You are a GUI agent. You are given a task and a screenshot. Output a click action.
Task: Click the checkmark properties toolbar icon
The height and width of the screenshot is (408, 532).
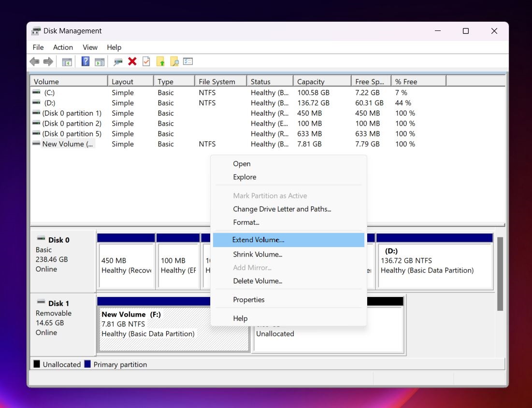(x=146, y=61)
